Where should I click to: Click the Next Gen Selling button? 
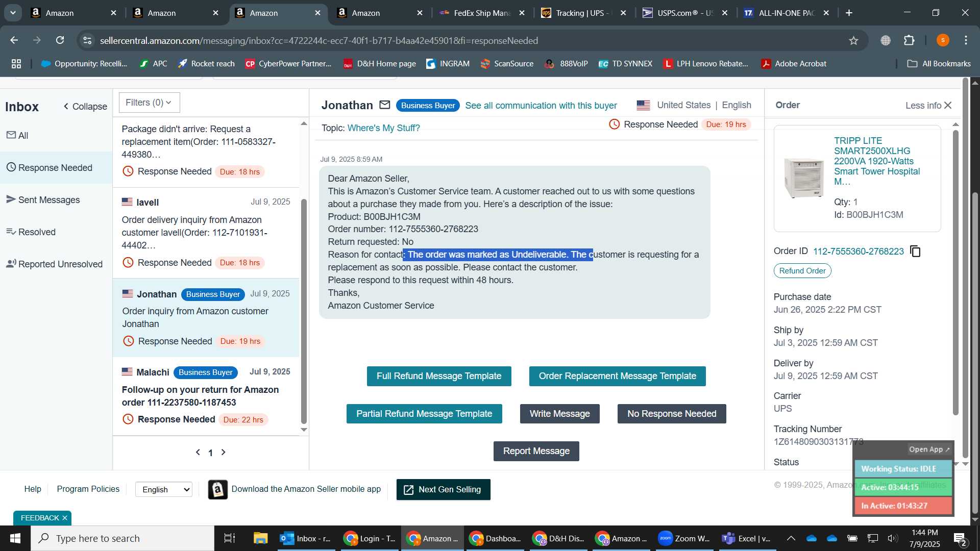coord(444,490)
